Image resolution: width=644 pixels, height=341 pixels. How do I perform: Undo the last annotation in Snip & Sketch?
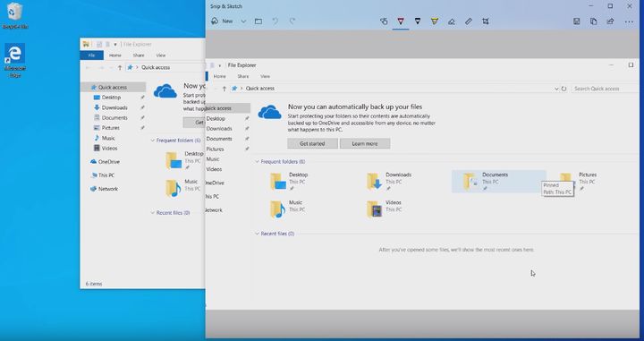pyautogui.click(x=275, y=21)
